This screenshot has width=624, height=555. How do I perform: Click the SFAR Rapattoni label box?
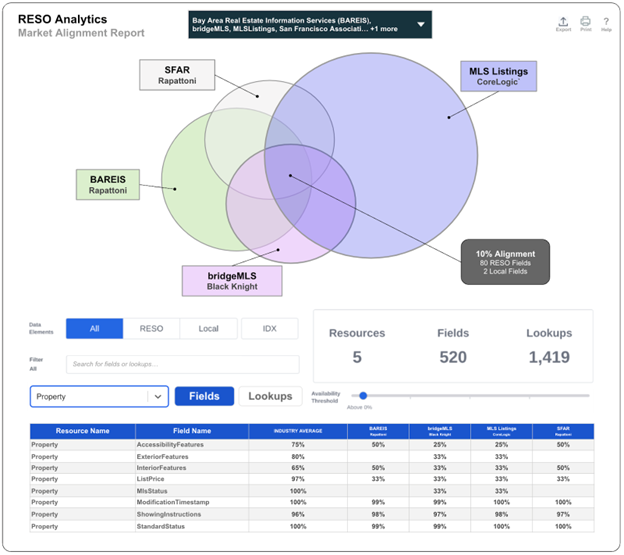pos(177,75)
